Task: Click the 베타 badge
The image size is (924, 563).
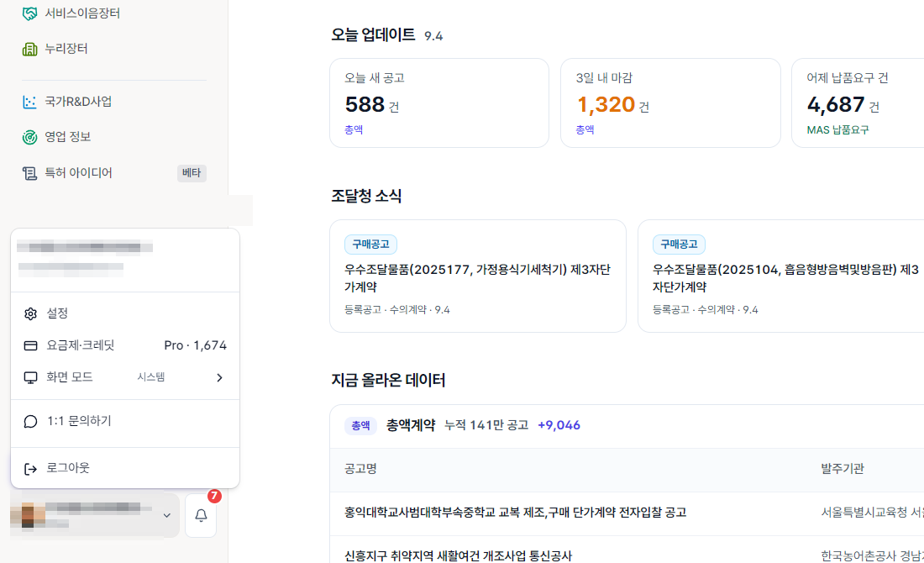Action: tap(192, 173)
